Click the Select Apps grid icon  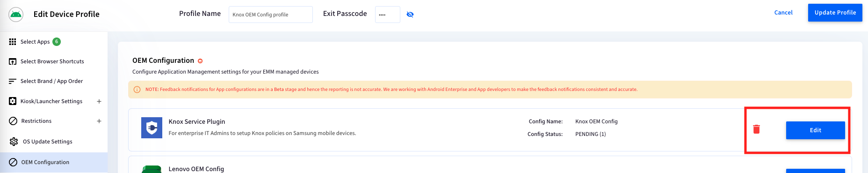pos(13,42)
